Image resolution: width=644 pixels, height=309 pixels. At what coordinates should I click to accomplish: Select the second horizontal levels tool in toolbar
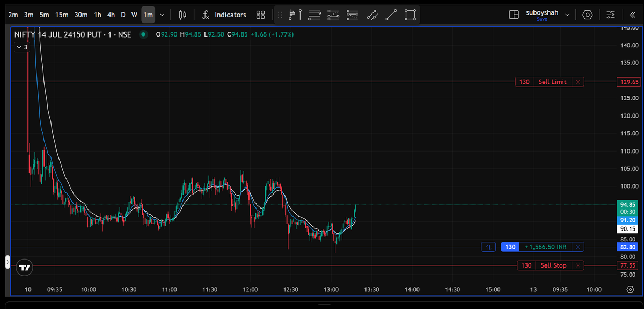[x=333, y=15]
